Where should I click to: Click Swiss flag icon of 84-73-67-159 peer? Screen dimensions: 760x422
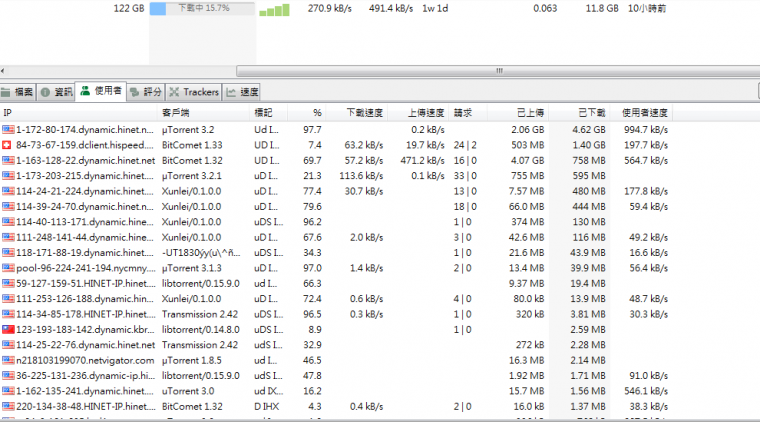click(x=7, y=145)
